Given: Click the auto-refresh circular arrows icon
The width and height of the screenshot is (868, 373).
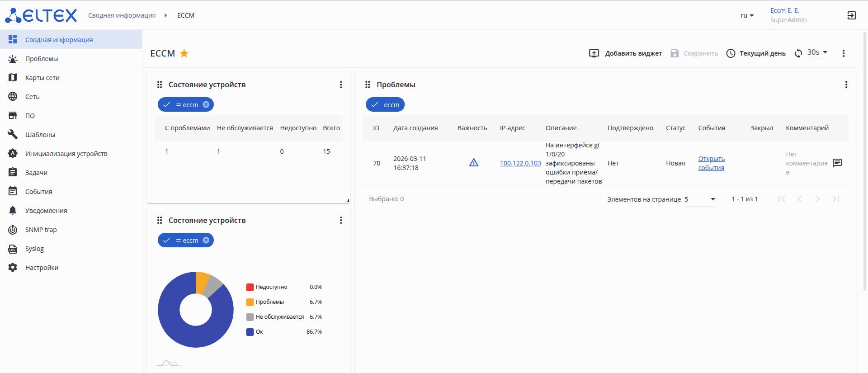Looking at the screenshot, I should (798, 53).
